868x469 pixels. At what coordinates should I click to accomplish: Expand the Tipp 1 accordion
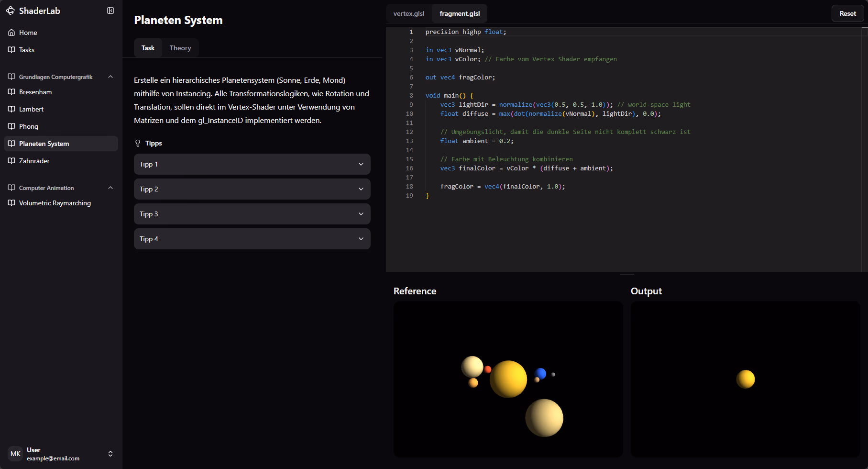point(252,164)
